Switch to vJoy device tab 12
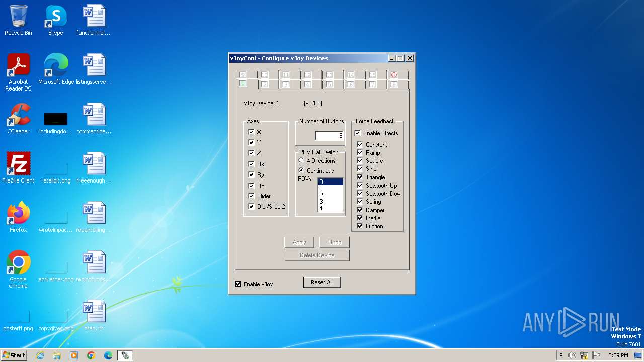 point(312,75)
